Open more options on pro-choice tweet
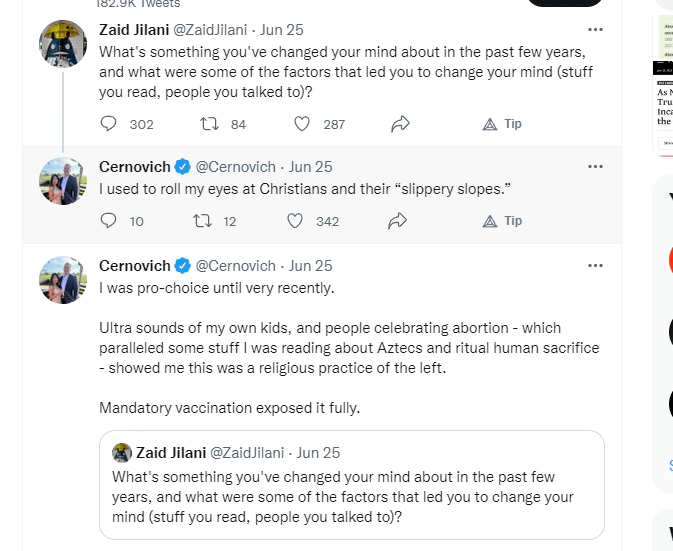The width and height of the screenshot is (673, 551). pos(596,266)
